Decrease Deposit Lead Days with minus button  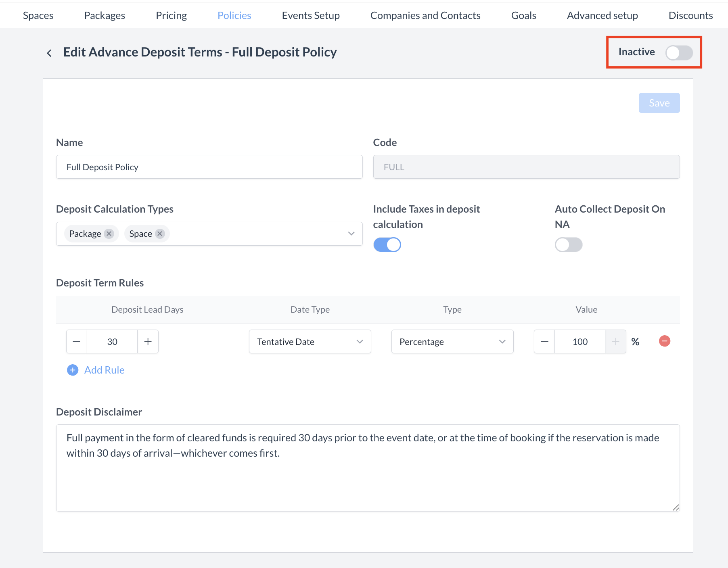[77, 342]
